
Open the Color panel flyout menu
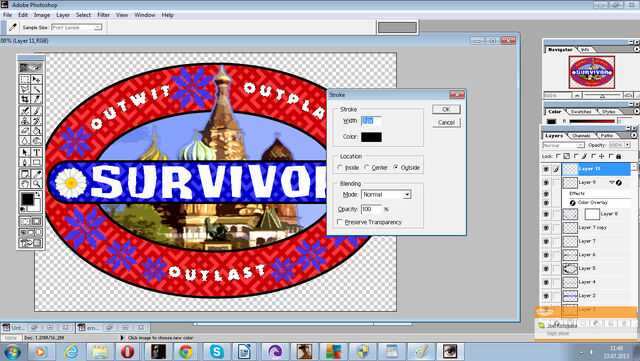coord(636,111)
